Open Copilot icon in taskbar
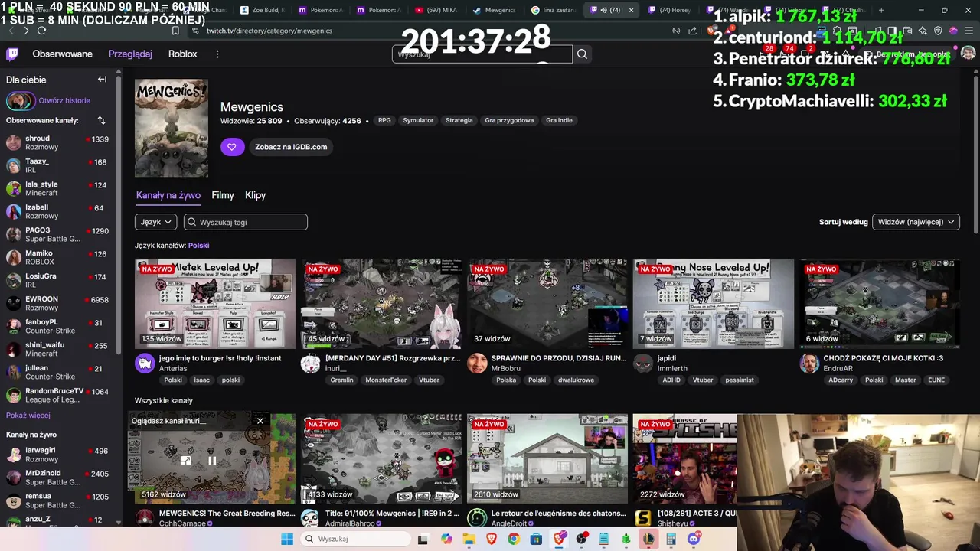Viewport: 980px width, 551px height. pyautogui.click(x=446, y=539)
